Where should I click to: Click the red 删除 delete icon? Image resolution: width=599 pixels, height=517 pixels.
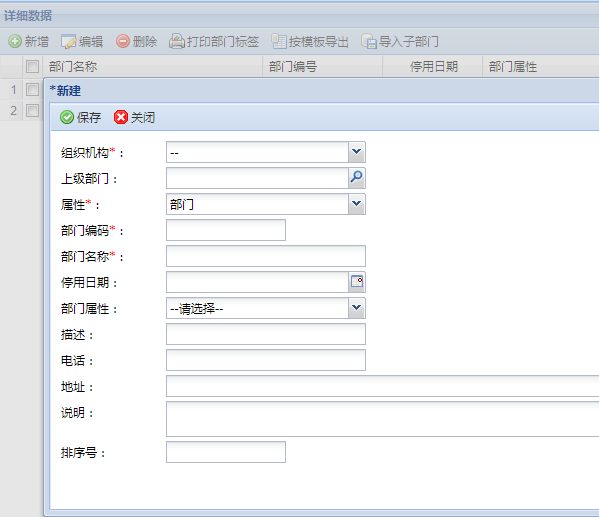123,41
